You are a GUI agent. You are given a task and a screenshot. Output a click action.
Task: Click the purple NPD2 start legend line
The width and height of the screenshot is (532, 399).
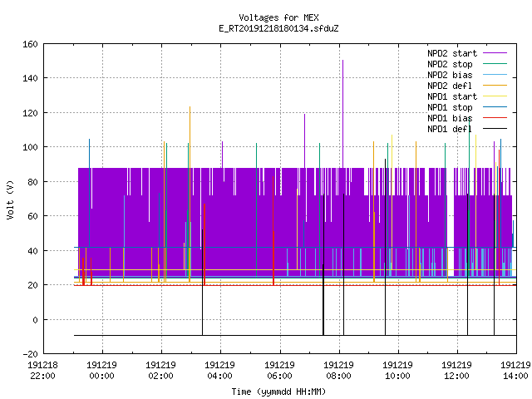[x=495, y=53]
